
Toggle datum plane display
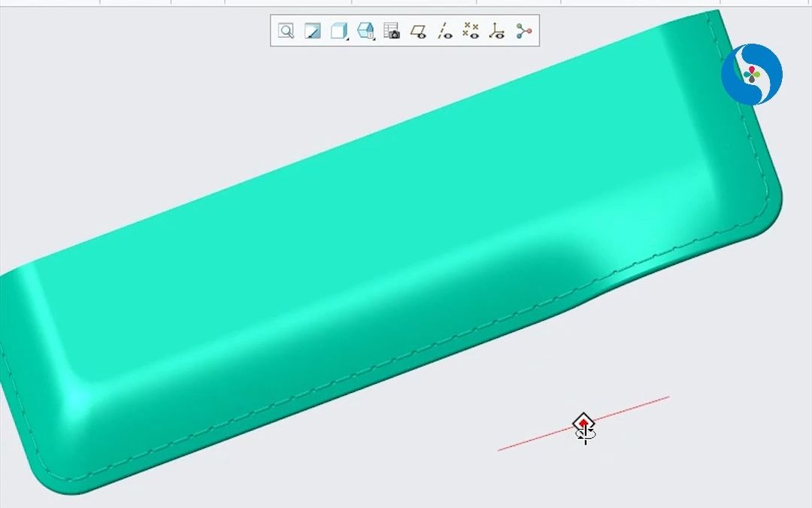pos(418,31)
